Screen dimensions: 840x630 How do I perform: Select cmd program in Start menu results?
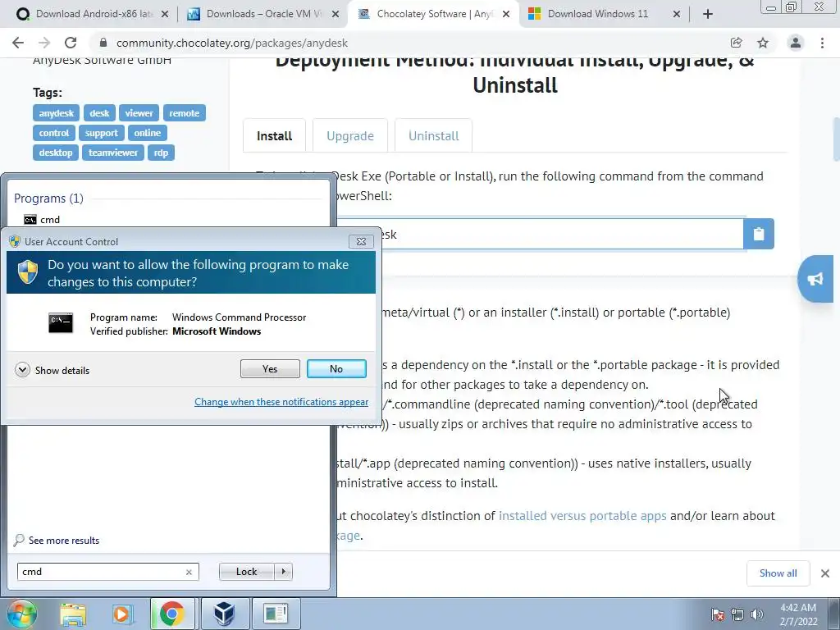[x=43, y=220]
